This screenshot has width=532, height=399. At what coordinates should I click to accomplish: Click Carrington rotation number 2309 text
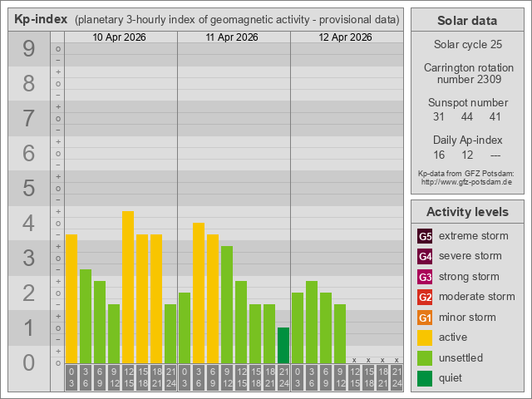pyautogui.click(x=466, y=73)
